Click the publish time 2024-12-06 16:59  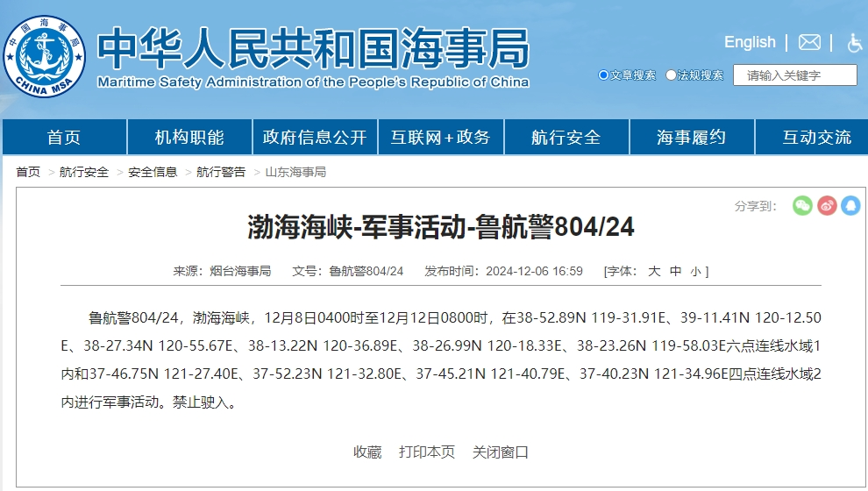pos(534,271)
